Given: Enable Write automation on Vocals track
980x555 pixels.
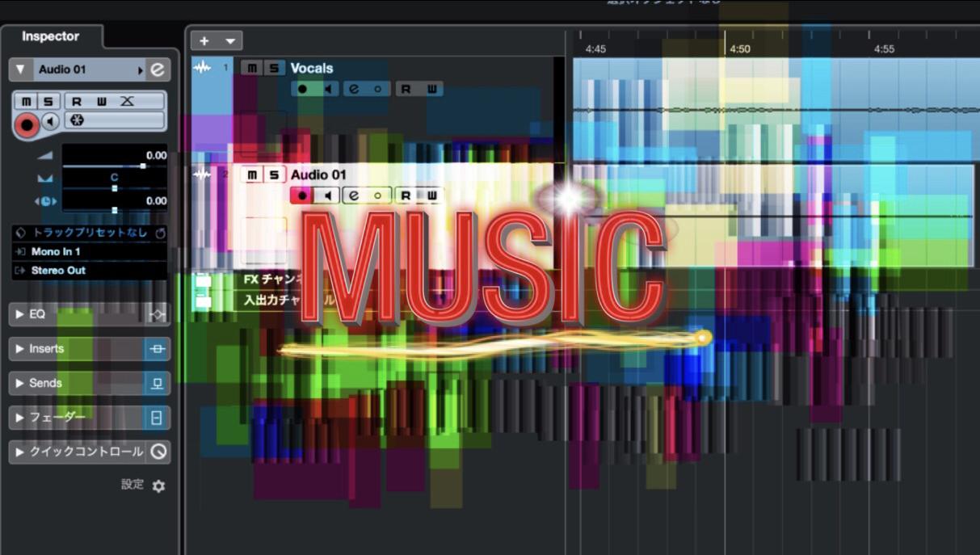Looking at the screenshot, I should 431,89.
